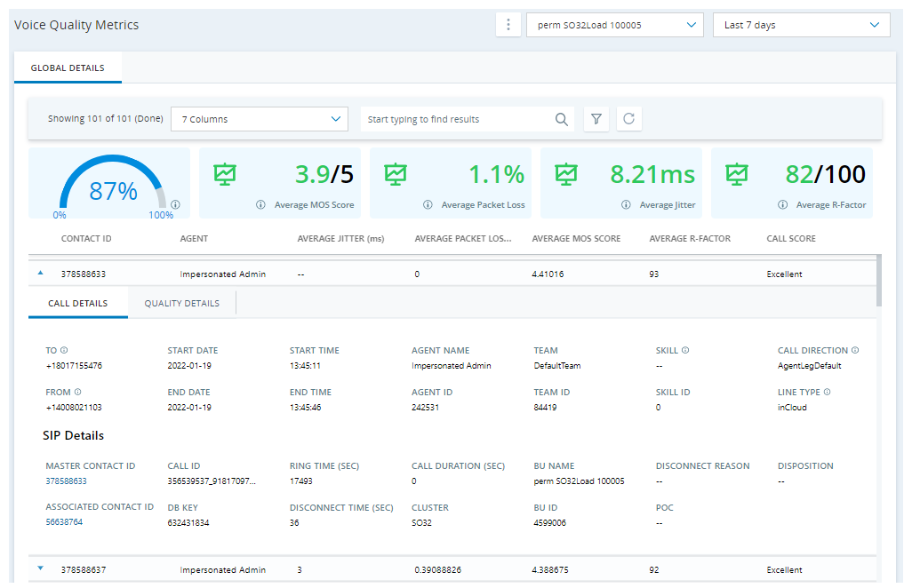Click the Ring Time value 17493
This screenshot has width=904, height=588.
pos(301,481)
